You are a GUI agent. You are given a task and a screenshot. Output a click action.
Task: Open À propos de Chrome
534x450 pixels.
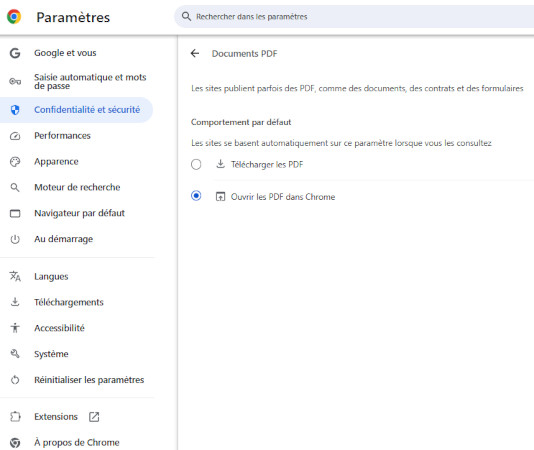77,443
